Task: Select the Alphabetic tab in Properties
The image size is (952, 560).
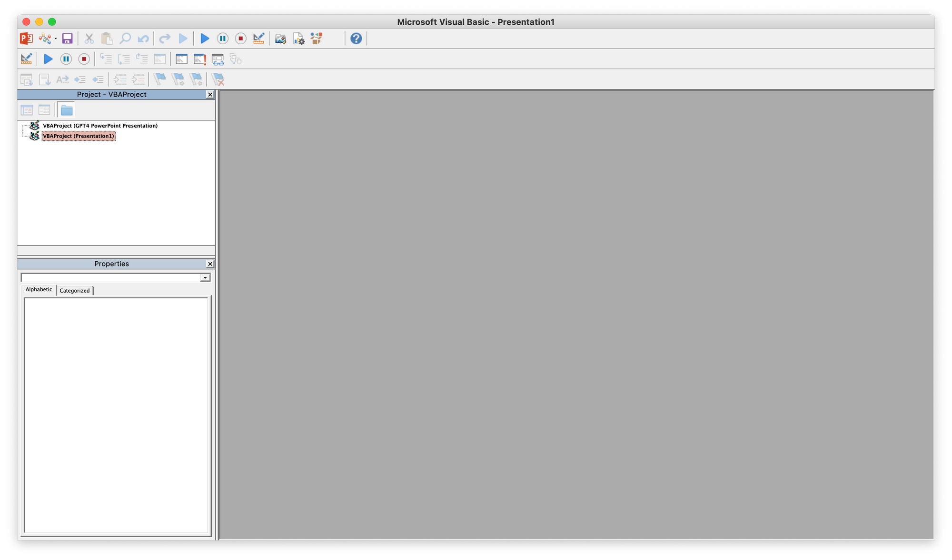Action: tap(39, 289)
